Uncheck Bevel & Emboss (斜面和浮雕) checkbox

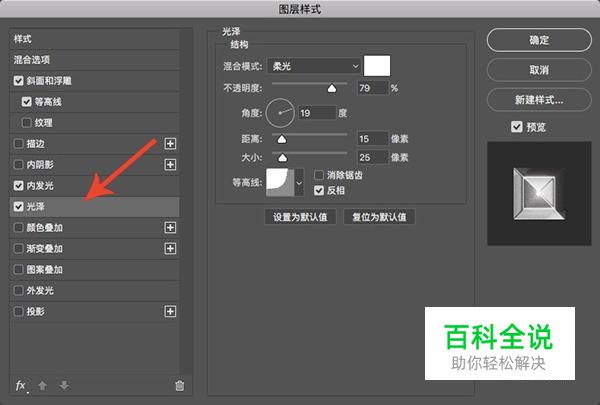coord(18,81)
